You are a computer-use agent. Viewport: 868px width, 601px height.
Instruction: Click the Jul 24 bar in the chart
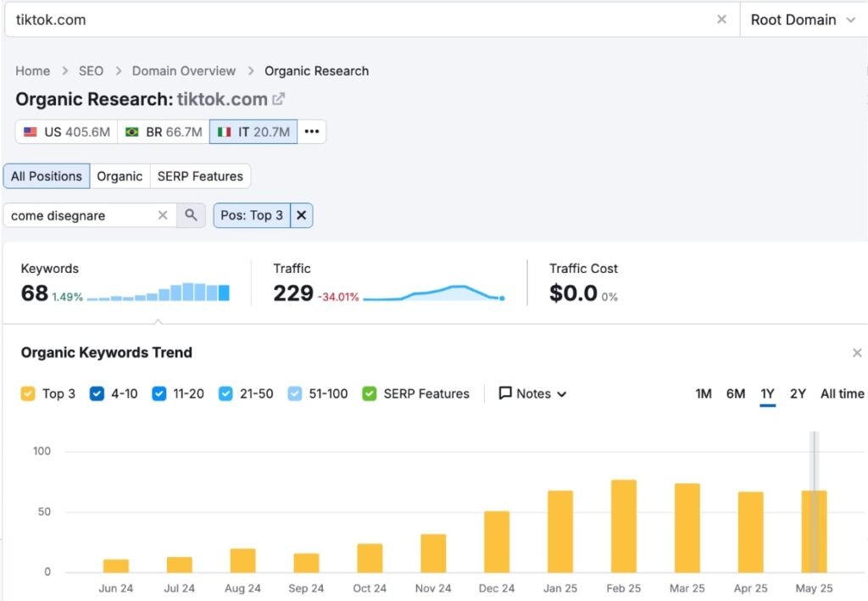pyautogui.click(x=180, y=565)
